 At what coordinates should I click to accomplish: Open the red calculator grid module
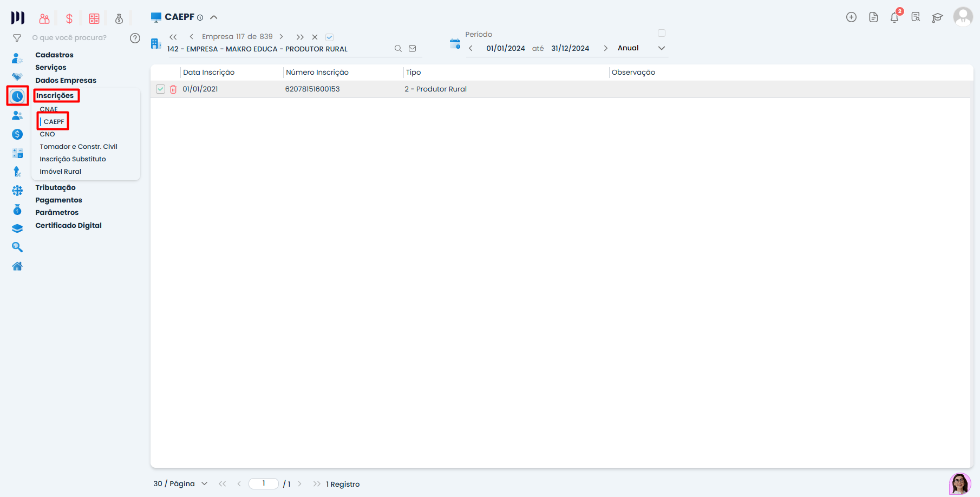(x=94, y=18)
